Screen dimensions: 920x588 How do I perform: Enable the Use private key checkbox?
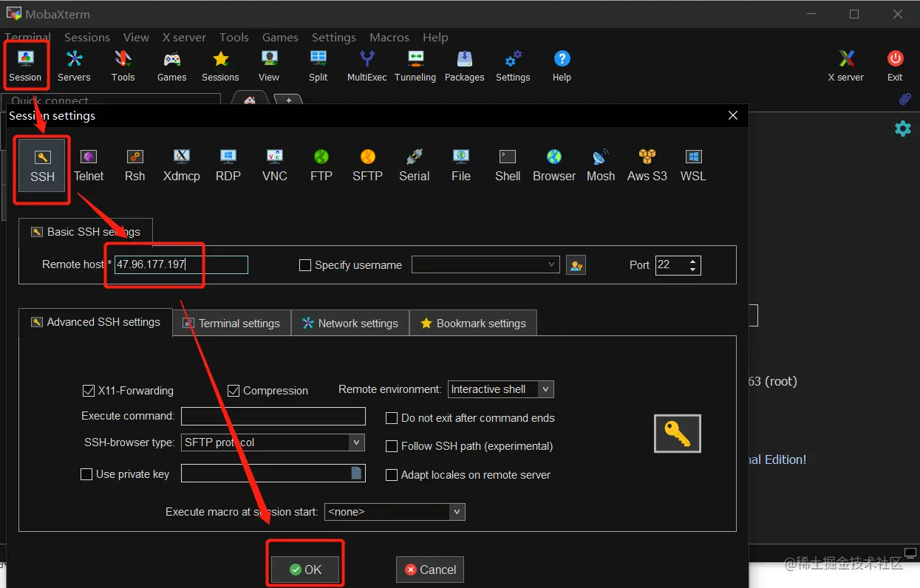86,474
